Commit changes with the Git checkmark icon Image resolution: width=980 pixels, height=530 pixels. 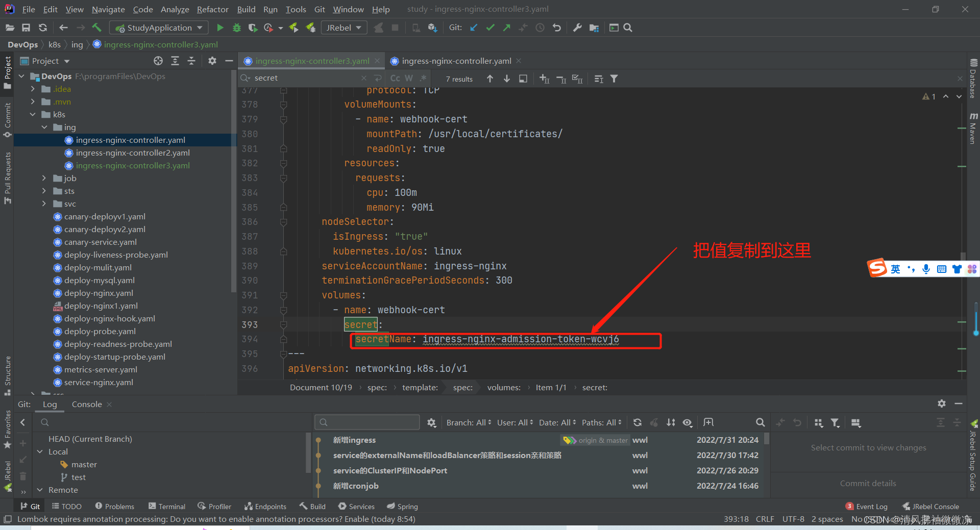coord(490,28)
